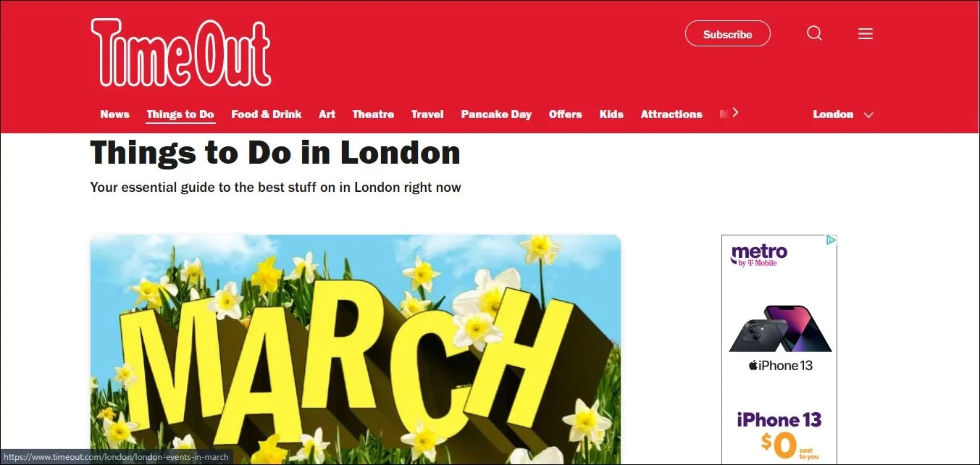Open the Travel link

click(x=427, y=114)
